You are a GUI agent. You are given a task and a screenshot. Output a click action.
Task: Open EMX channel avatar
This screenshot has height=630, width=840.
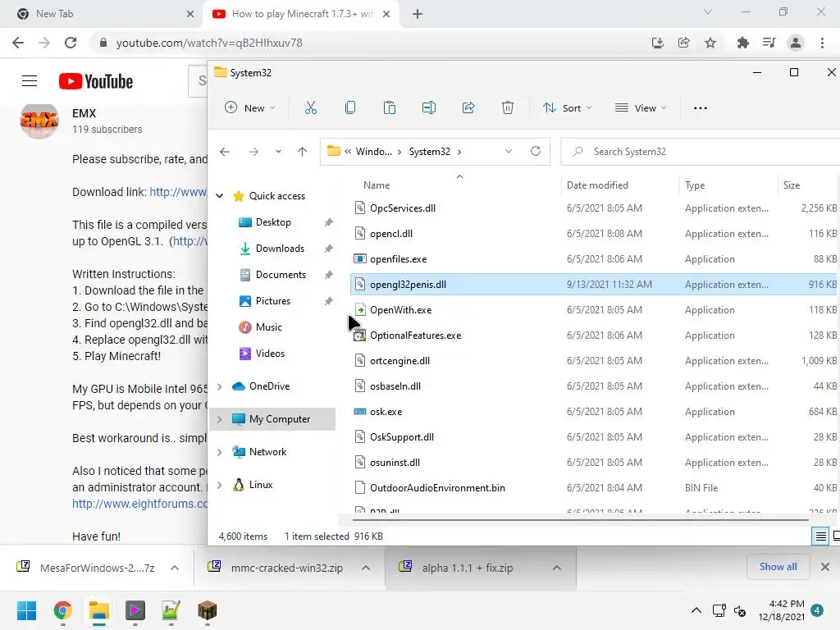pos(39,121)
